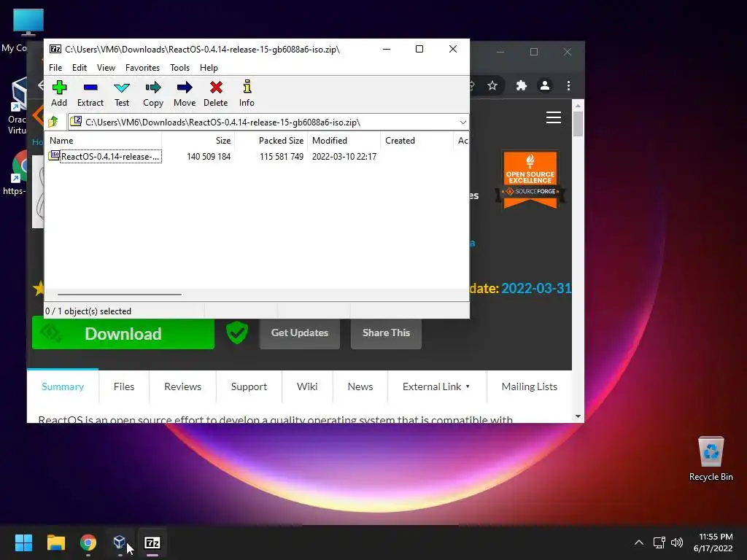Click the green shield checkmark icon
This screenshot has height=560, width=747.
click(x=237, y=332)
